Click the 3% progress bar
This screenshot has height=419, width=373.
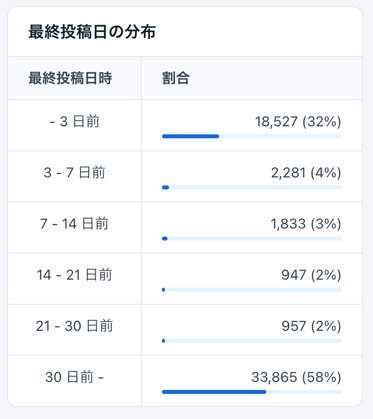pyautogui.click(x=252, y=239)
